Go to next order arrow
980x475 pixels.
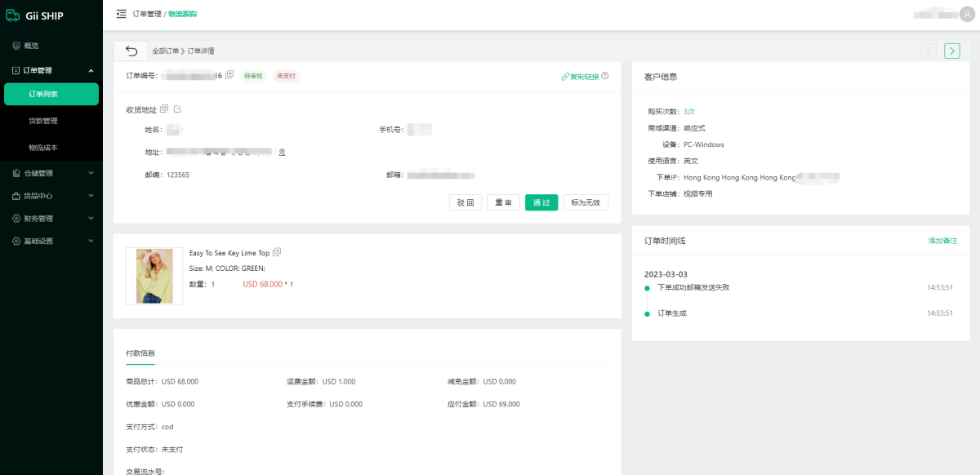click(951, 51)
